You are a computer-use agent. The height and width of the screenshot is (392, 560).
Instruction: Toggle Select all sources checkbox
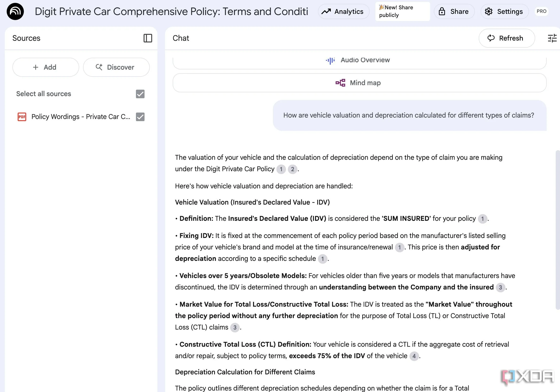pos(140,94)
